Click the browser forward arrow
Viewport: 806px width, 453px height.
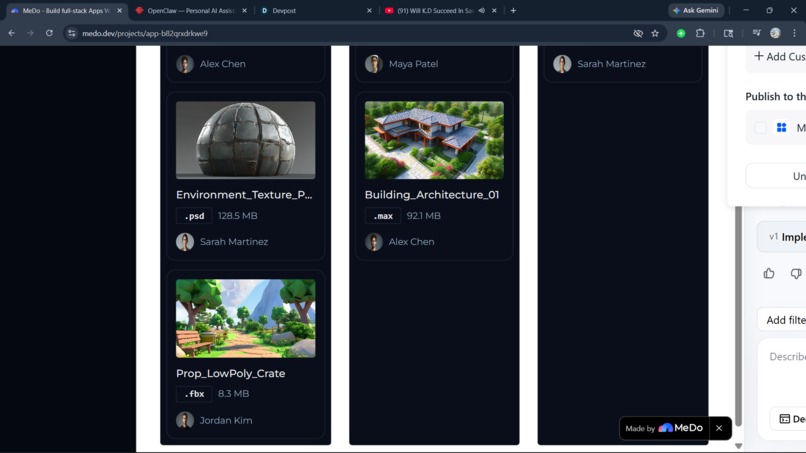coord(30,33)
